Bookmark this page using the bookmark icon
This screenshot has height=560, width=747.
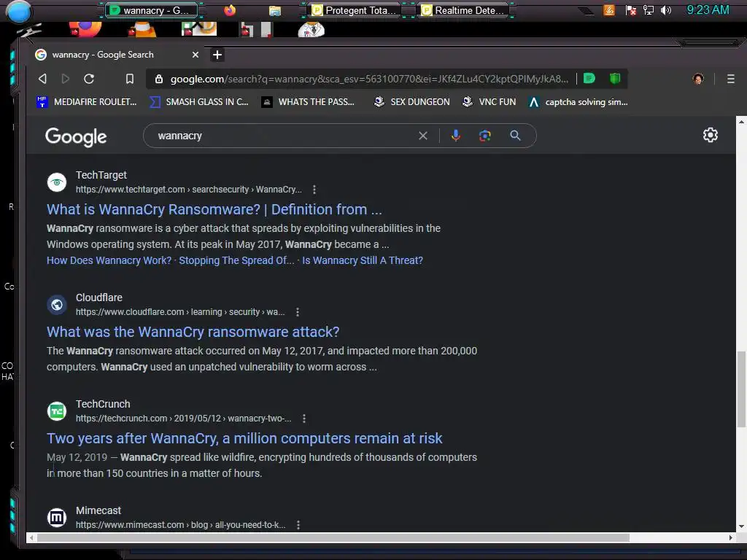tap(130, 79)
